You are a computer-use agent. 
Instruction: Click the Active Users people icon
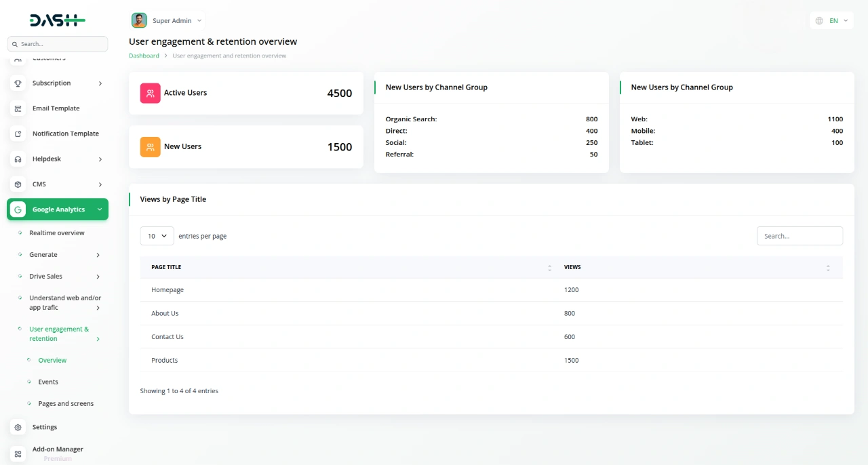[x=150, y=93]
